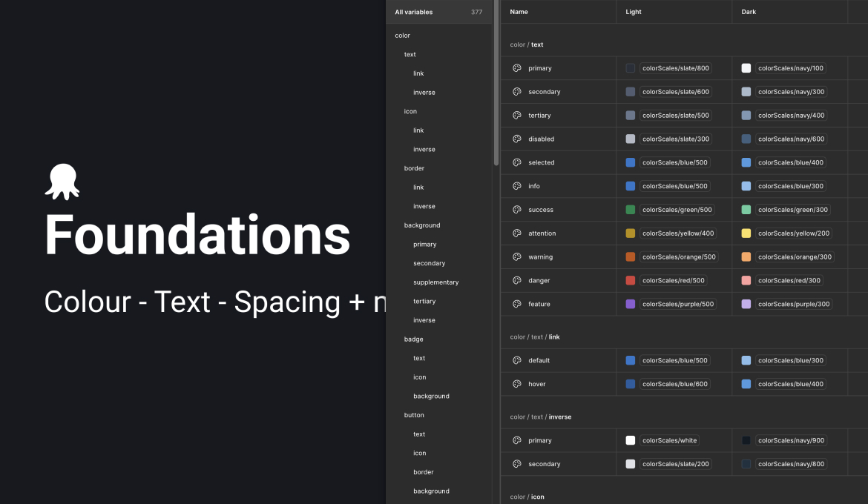Click the palette icon for the danger variable
Screen dimensions: 868x504
(517, 281)
